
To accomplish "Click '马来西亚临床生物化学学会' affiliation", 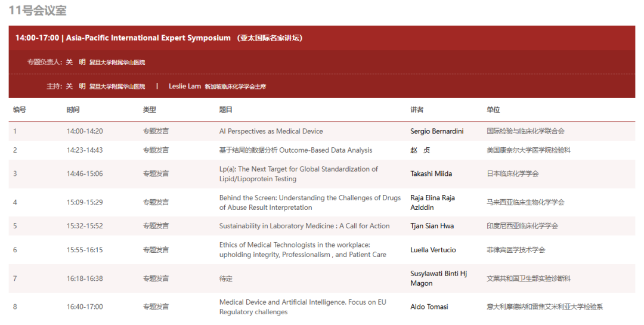I will coord(526,202).
